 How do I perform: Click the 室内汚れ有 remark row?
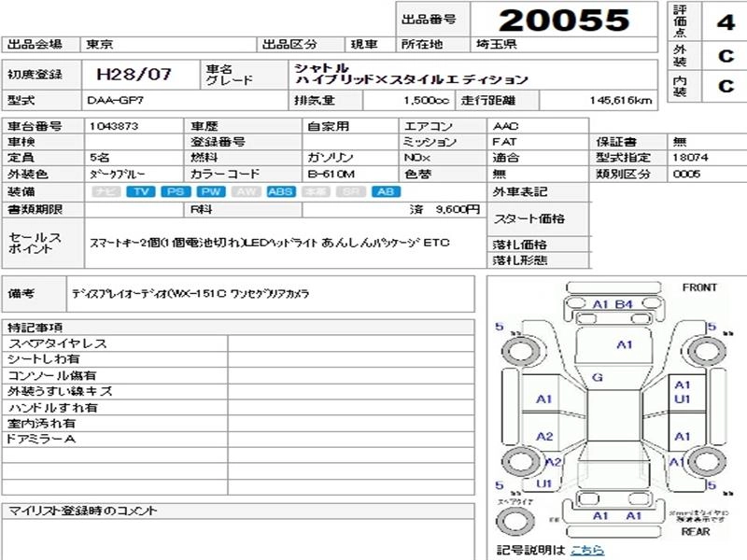point(115,424)
